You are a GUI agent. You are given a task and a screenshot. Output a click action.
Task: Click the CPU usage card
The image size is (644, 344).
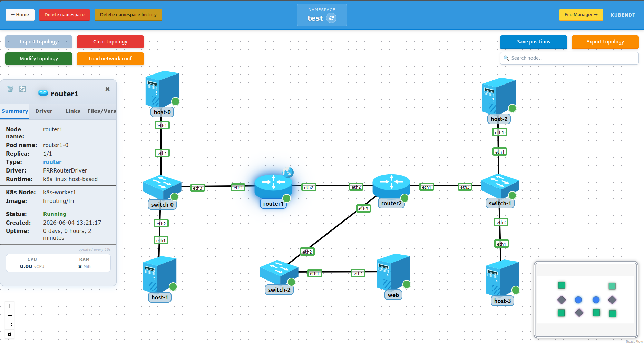pos(32,263)
